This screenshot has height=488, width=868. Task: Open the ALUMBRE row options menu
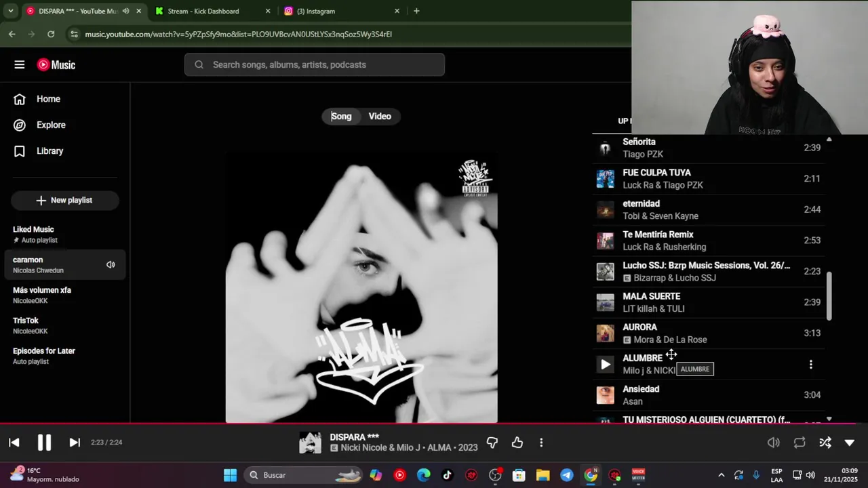tap(811, 364)
